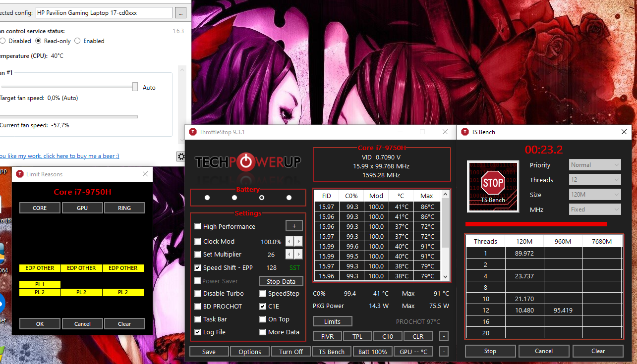Open NBFC settings gear icon
The width and height of the screenshot is (637, 364).
181,156
